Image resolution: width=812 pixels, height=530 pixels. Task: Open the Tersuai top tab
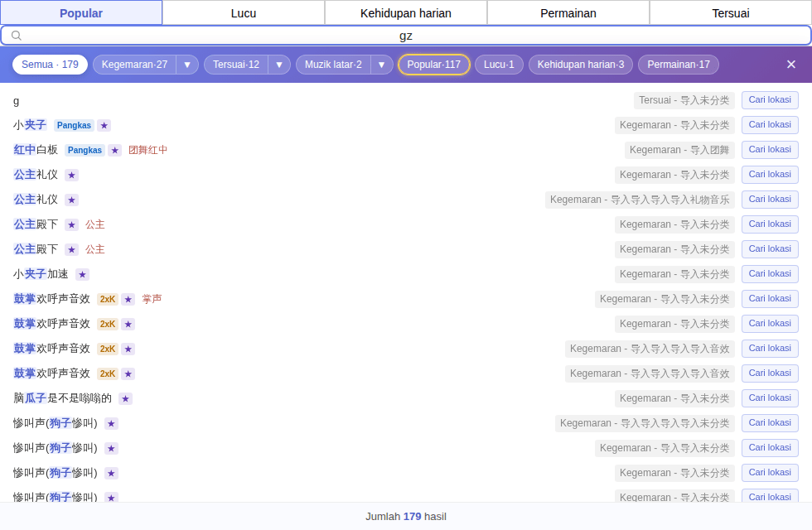[730, 13]
